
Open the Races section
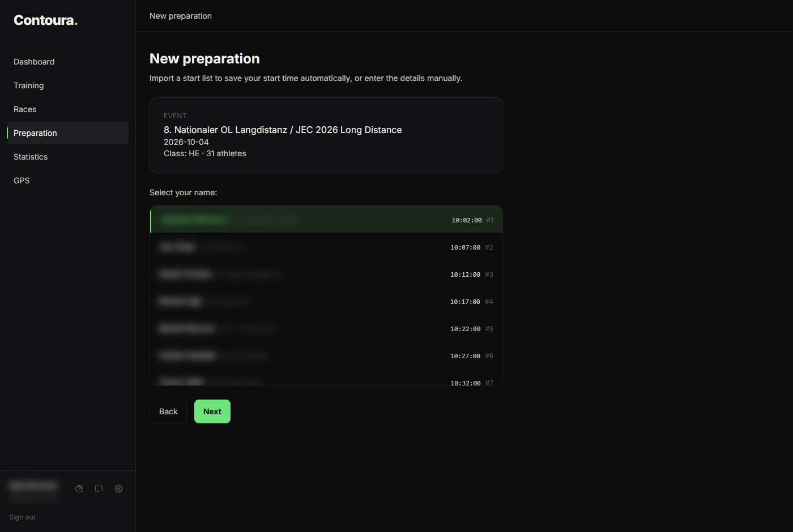coord(67,109)
